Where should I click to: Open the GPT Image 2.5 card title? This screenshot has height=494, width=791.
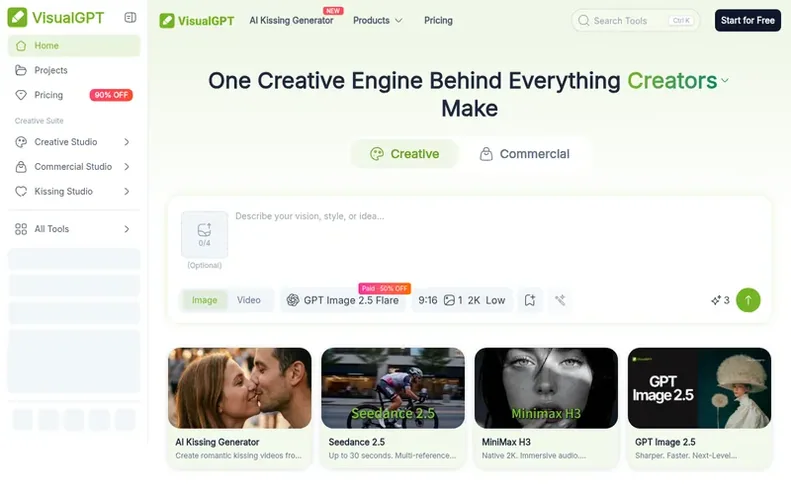coord(665,442)
